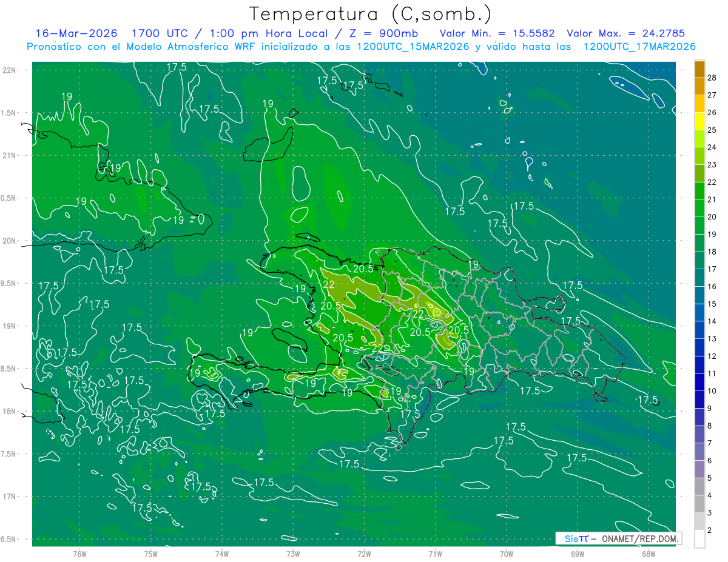This screenshot has height=562, width=728.
Task: Click the "18" color scale label
Action: tap(712, 252)
